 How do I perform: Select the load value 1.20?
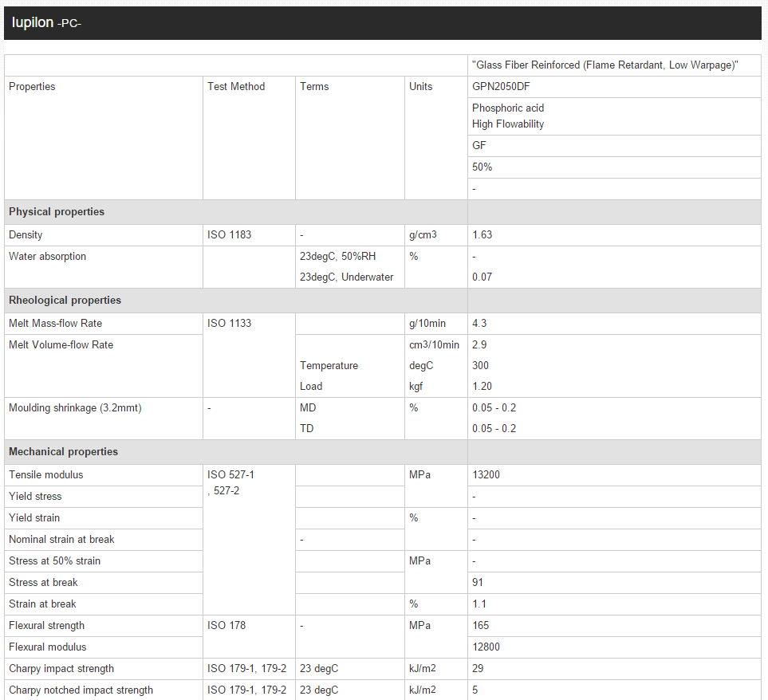point(482,386)
